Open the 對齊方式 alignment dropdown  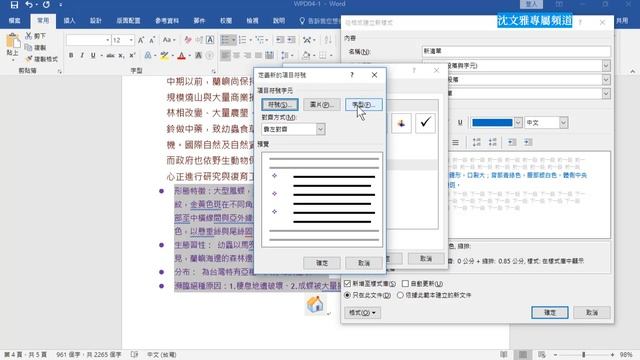coord(320,129)
